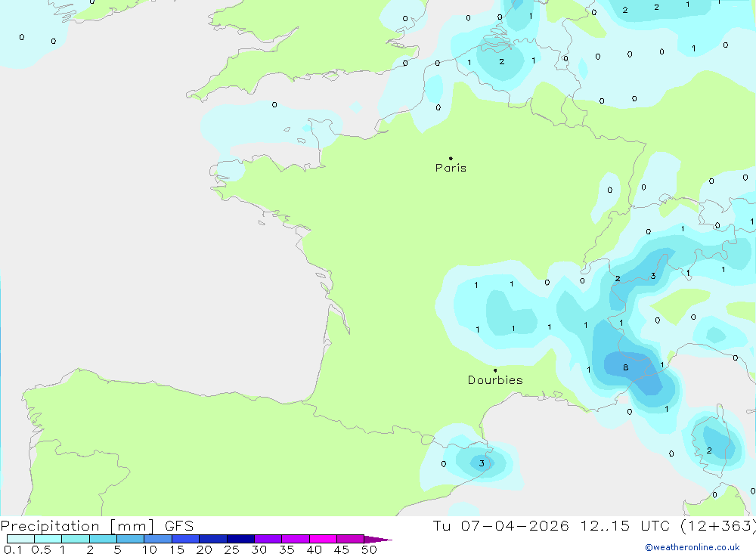The height and width of the screenshot is (554, 756).
Task: Click the Paris city label
Action: click(x=451, y=168)
